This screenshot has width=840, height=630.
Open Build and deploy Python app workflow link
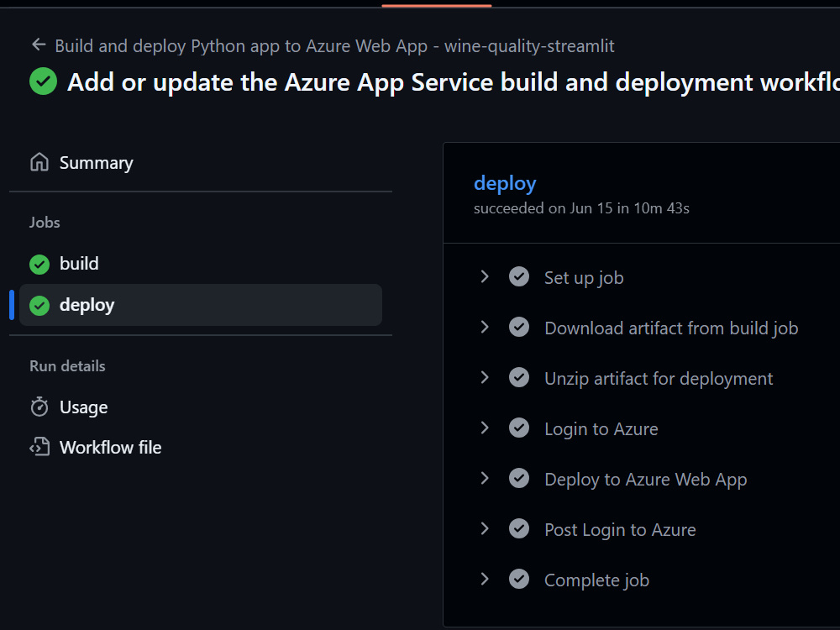point(334,46)
